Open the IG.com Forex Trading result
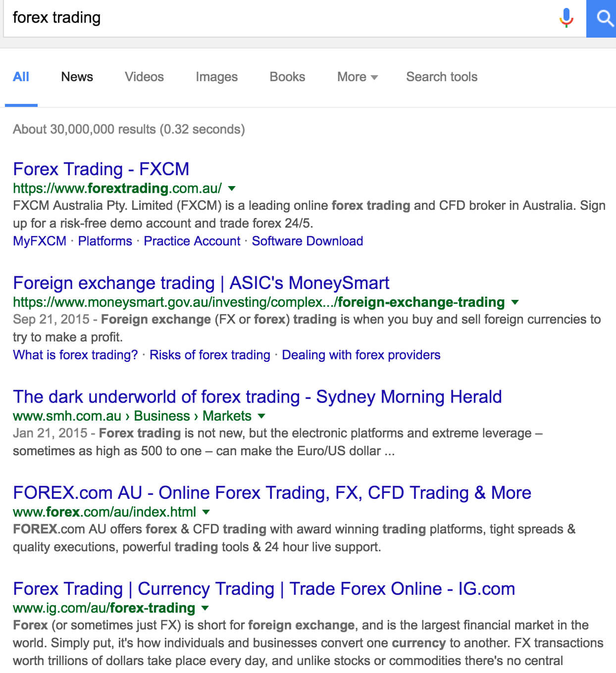616x673 pixels. pyautogui.click(x=264, y=589)
